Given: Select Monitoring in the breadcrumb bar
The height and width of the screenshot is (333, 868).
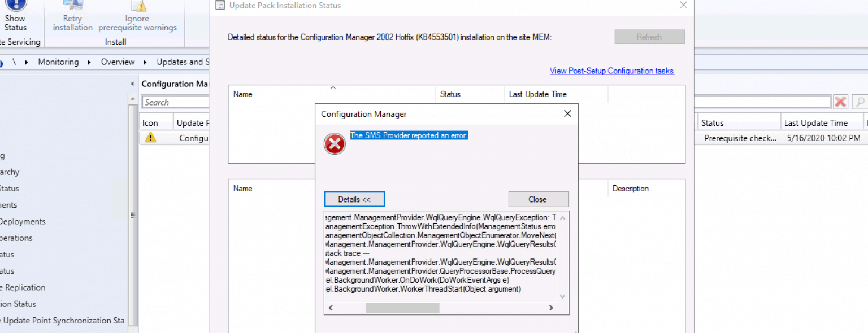Looking at the screenshot, I should point(59,62).
